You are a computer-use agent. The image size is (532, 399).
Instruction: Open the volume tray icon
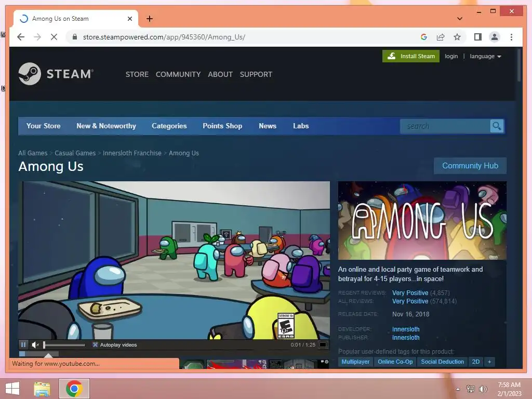pyautogui.click(x=483, y=389)
